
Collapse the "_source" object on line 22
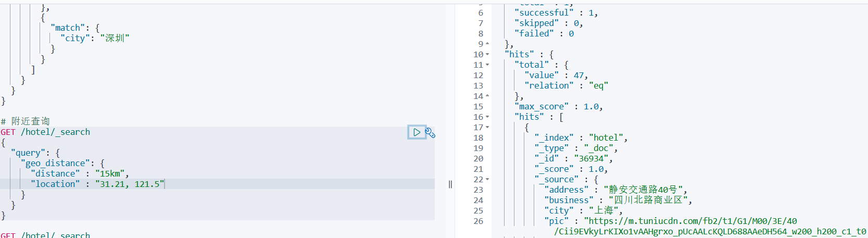coord(487,179)
